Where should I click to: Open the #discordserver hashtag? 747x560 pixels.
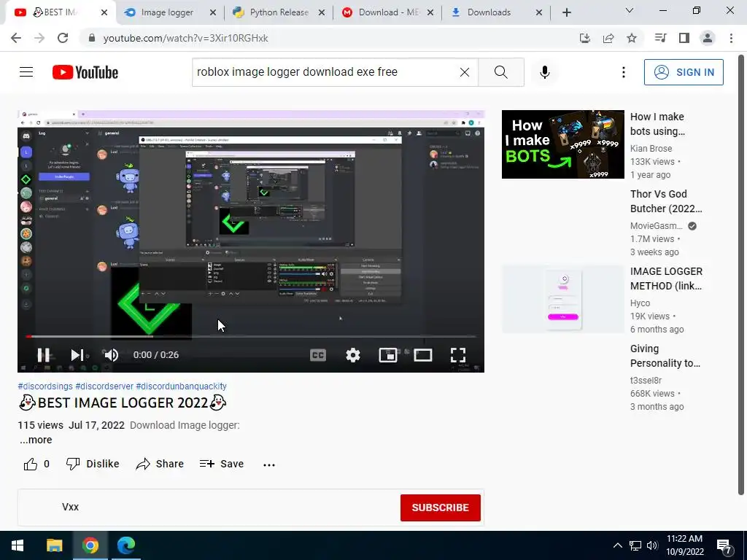click(104, 386)
